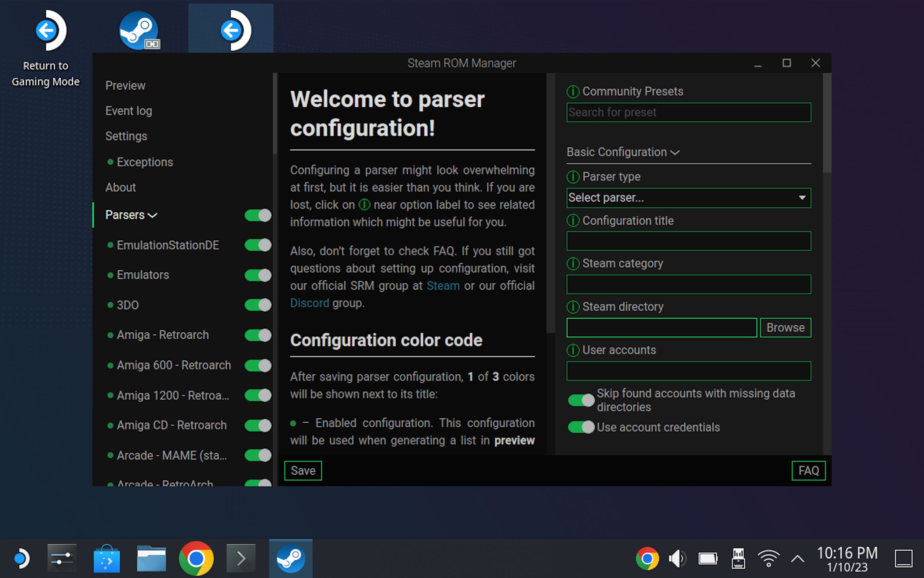Toggle the Amiga - Retroarch parser switch
924x578 pixels.
click(258, 335)
